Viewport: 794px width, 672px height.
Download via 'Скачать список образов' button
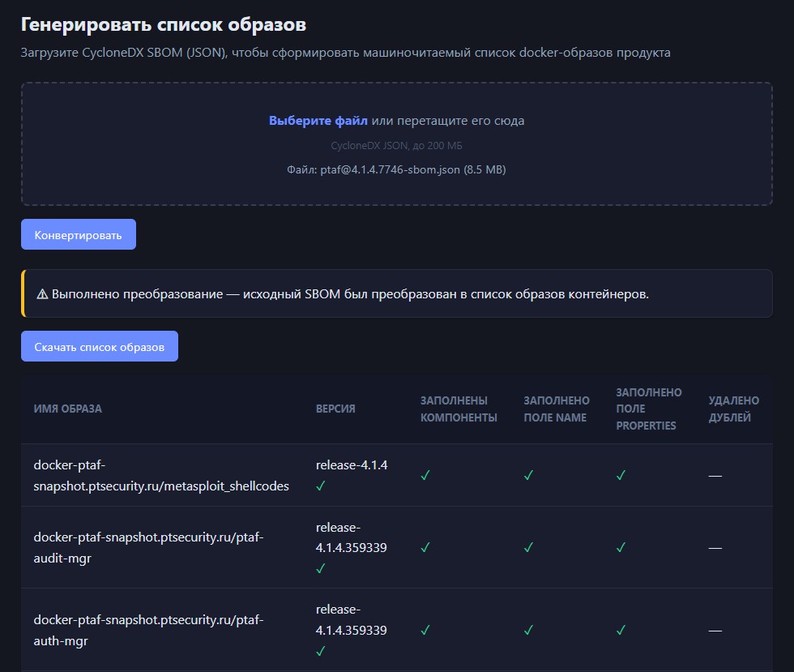tap(99, 347)
